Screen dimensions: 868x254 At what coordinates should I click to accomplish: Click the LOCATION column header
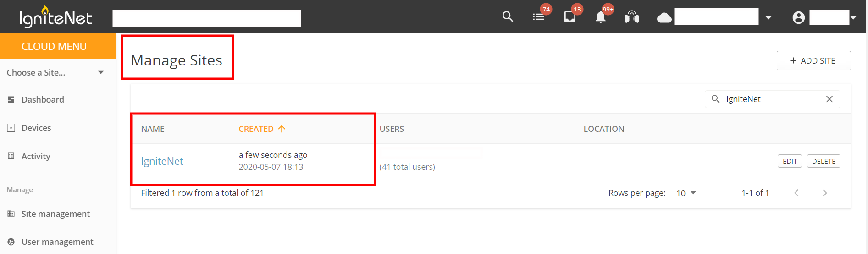click(x=603, y=129)
